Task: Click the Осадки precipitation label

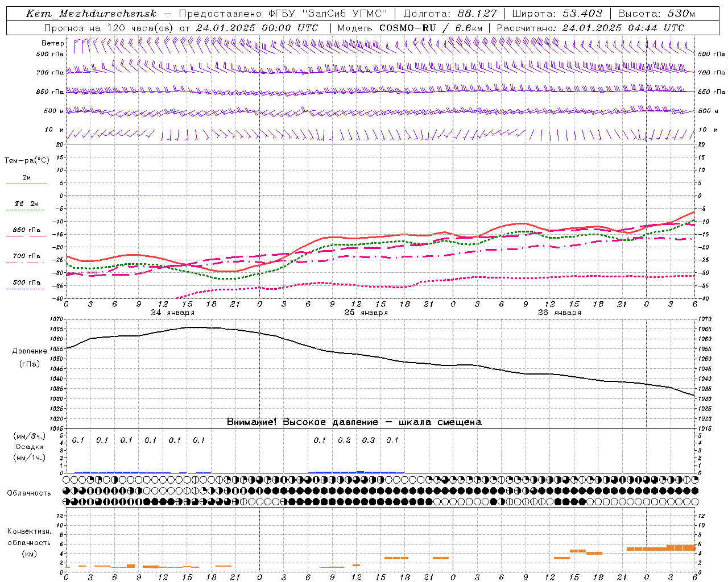Action: click(29, 447)
